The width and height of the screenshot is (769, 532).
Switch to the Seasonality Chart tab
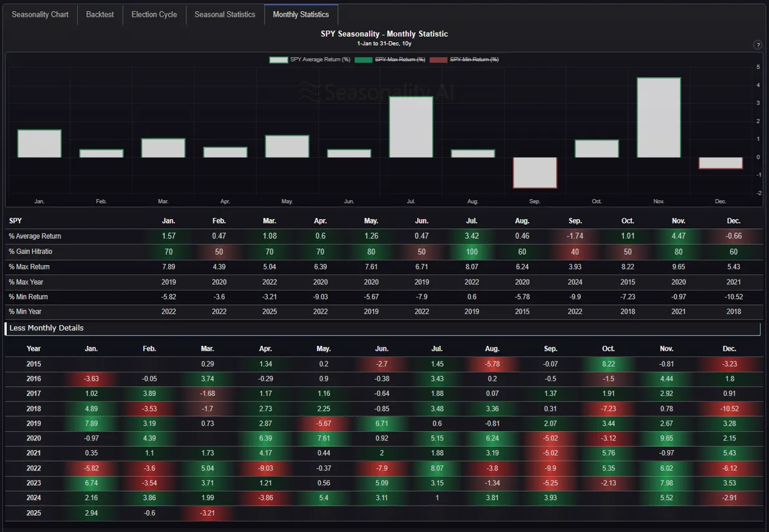point(40,14)
